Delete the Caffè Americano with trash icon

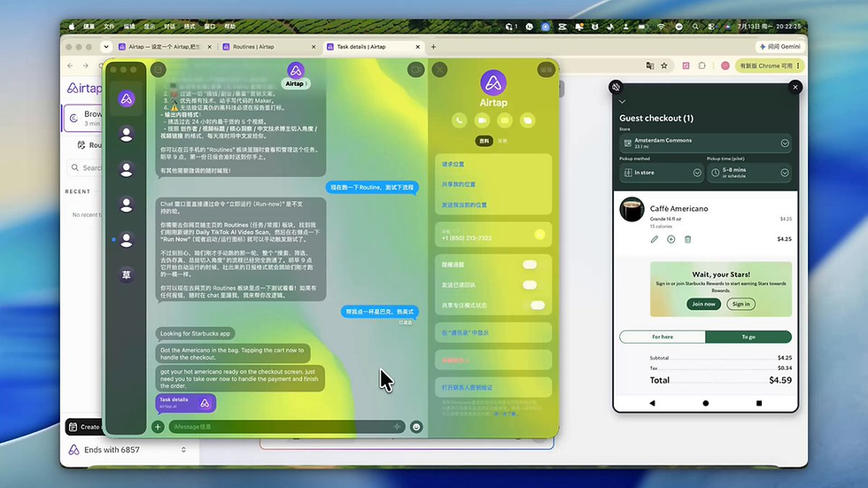[687, 240]
